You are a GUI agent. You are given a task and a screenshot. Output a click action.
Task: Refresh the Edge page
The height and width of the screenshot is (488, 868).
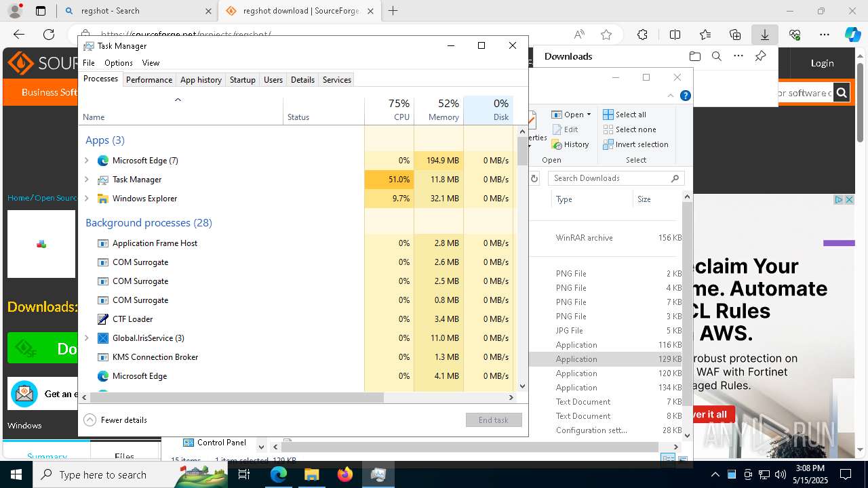[49, 35]
